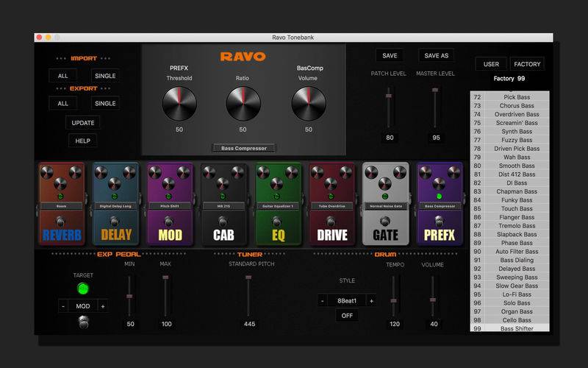Select patch 86 Flanger Bass
Viewport: 588px width, 368px height.
tap(509, 217)
